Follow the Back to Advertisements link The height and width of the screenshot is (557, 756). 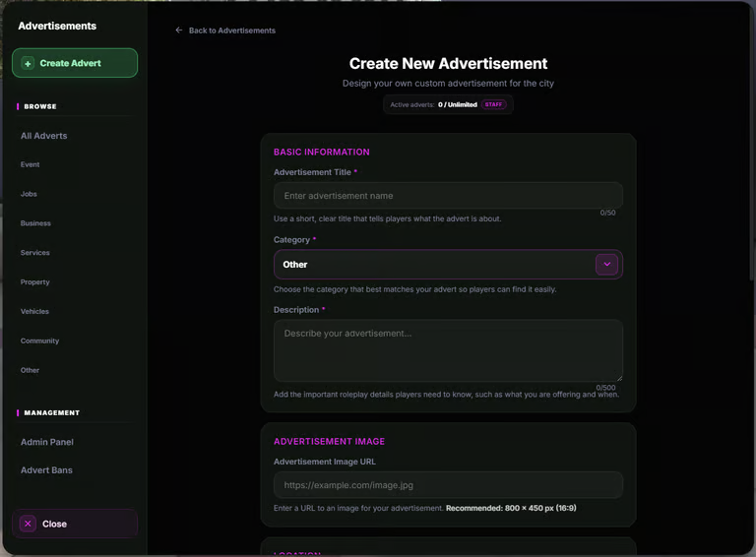click(232, 31)
